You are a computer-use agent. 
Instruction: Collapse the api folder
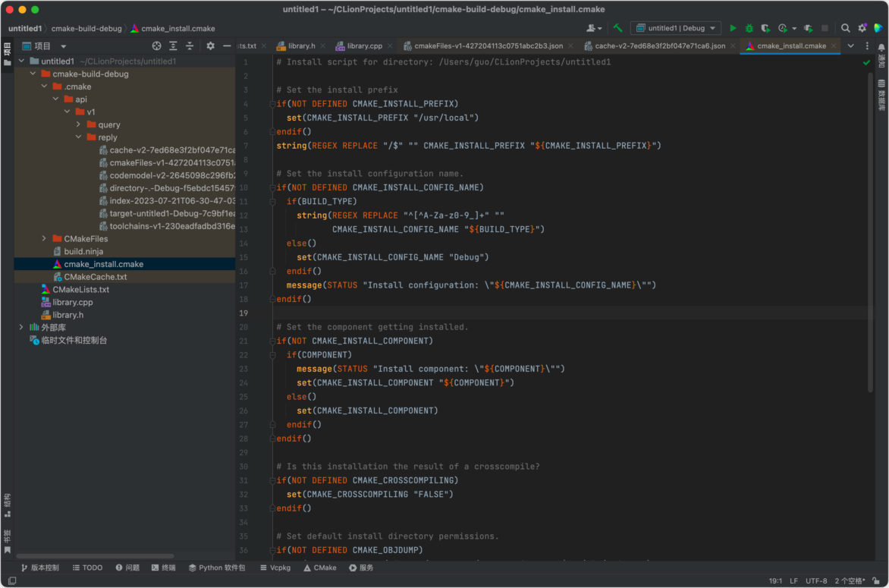55,99
